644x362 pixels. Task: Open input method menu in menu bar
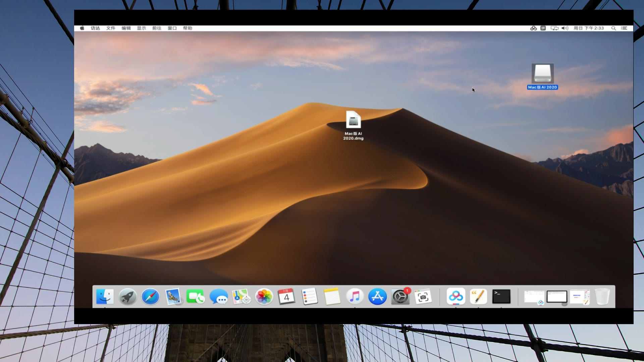click(x=543, y=28)
